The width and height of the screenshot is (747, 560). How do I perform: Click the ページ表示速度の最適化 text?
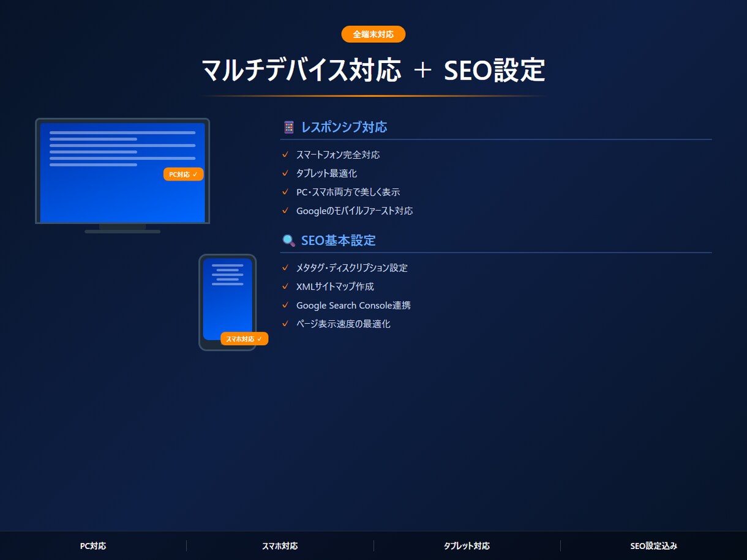coord(343,324)
